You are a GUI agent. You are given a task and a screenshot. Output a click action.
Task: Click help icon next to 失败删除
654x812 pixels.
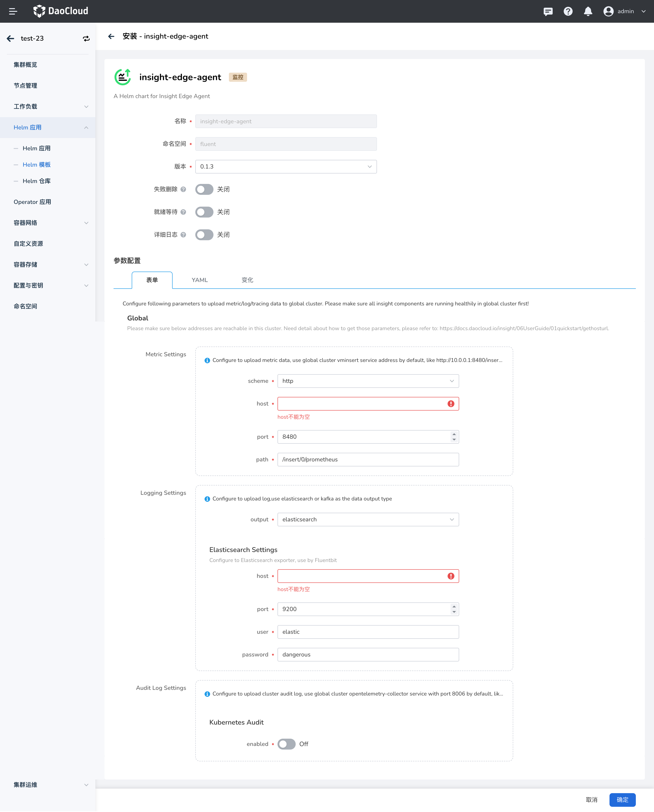click(183, 189)
